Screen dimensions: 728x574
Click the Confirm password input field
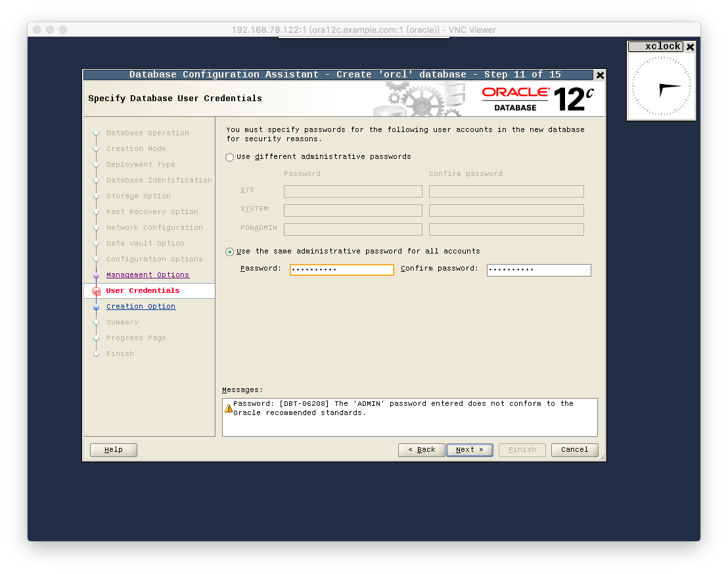[539, 270]
